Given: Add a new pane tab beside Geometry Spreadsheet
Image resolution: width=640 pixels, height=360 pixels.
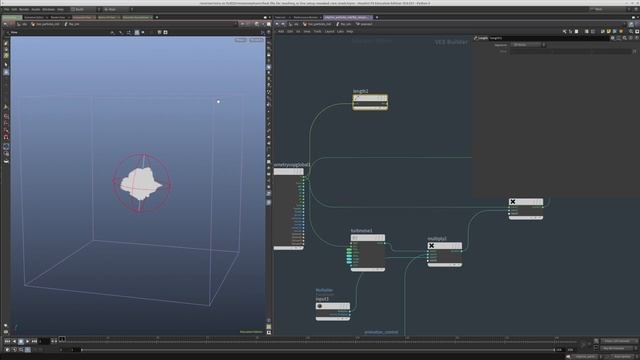Looking at the screenshot, I should (x=157, y=17).
